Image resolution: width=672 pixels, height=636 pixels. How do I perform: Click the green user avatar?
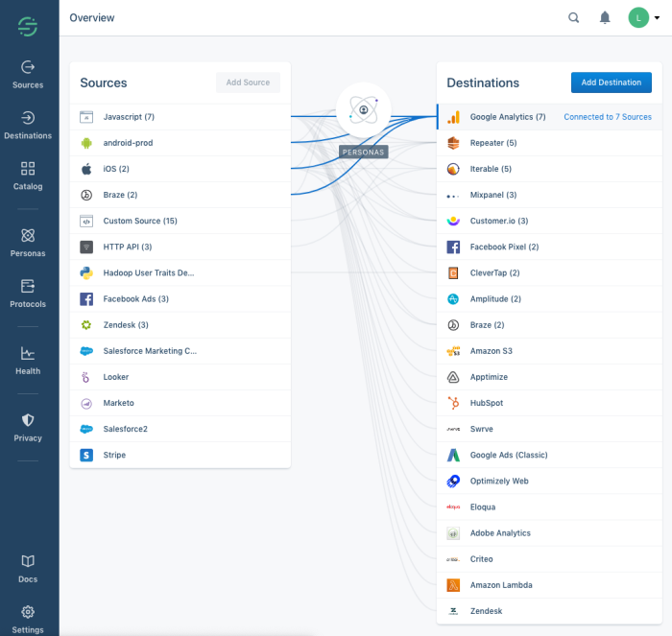point(638,17)
